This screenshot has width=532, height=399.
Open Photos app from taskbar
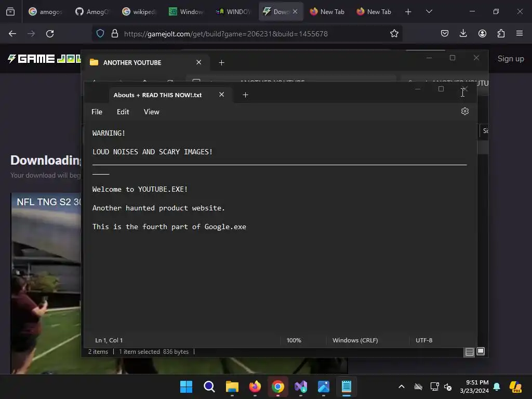tap(324, 387)
